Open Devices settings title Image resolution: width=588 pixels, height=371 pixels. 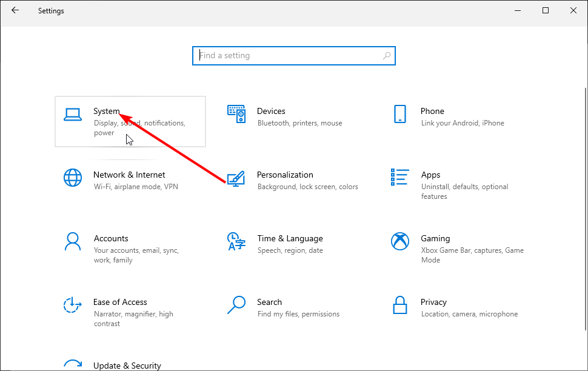(x=271, y=111)
